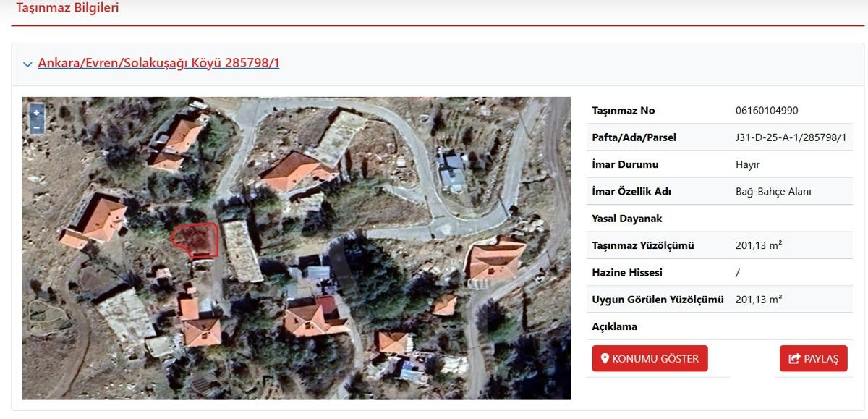Click the Uygun Görülen Yüzölçümü label
868x419 pixels.
pyautogui.click(x=658, y=300)
